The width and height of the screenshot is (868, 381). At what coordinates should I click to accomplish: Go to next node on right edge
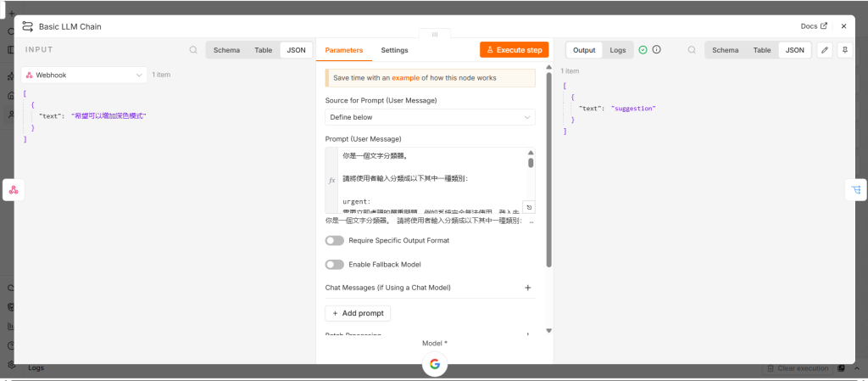(856, 190)
